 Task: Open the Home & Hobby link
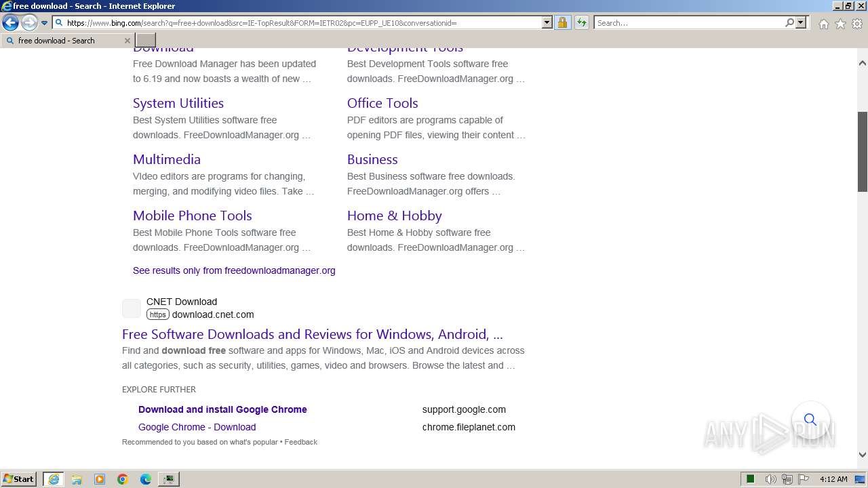point(395,216)
